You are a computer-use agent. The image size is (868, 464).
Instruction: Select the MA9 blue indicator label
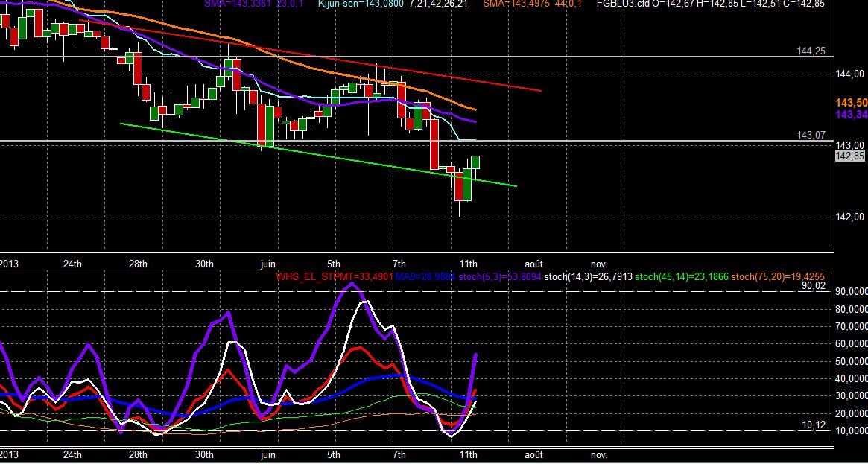pos(425,276)
